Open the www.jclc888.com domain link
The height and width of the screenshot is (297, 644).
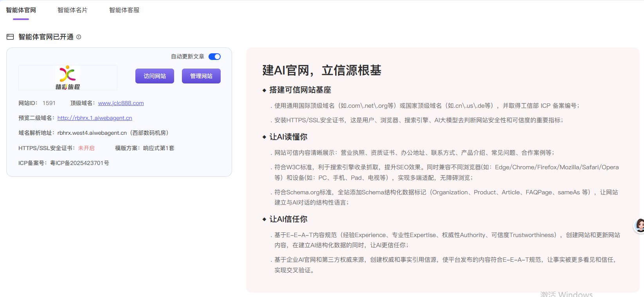point(121,103)
